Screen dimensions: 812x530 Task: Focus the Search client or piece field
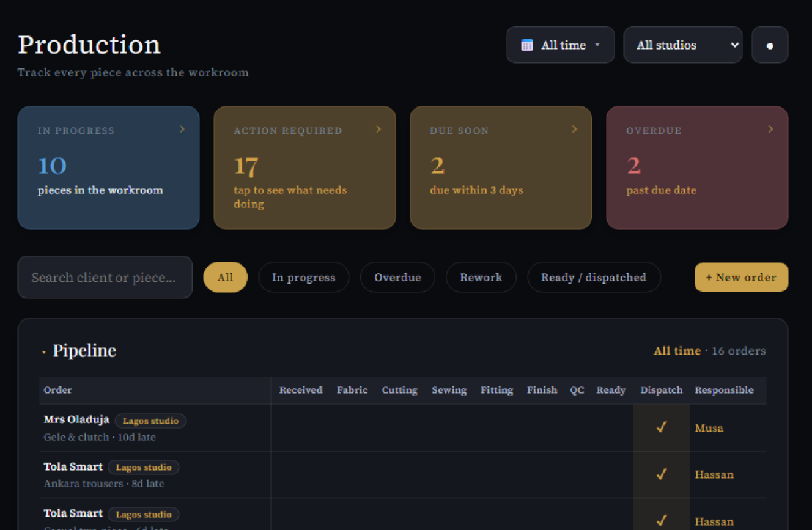tap(105, 278)
